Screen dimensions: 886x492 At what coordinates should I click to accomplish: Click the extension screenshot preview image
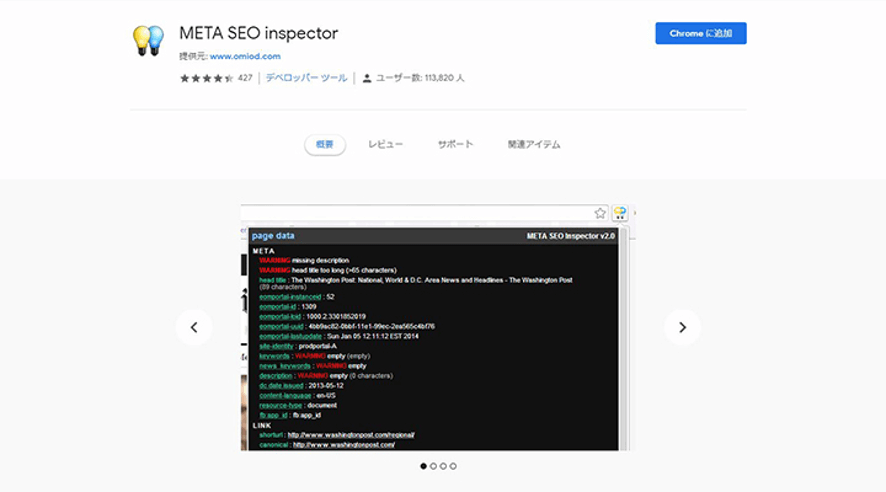pyautogui.click(x=438, y=328)
